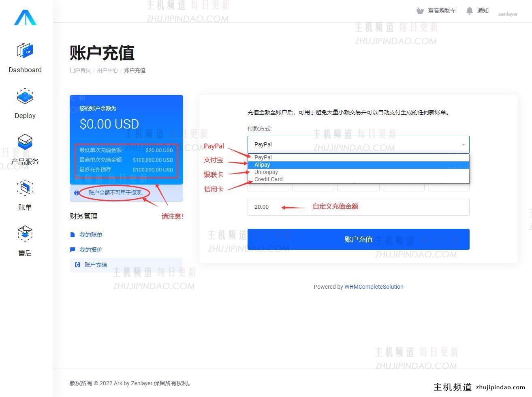Select Alipay from the dropdown list
Viewport: 532px width, 397px height.
click(x=358, y=165)
